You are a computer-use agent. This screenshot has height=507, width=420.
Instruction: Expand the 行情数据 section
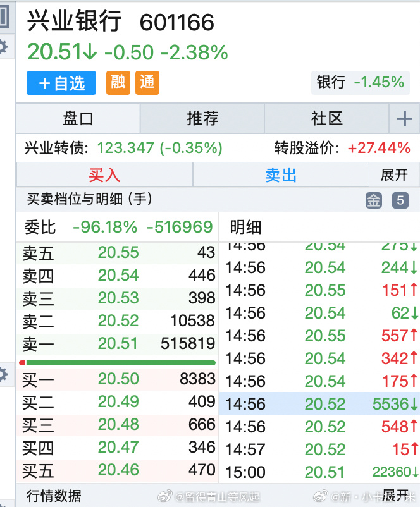click(x=394, y=495)
